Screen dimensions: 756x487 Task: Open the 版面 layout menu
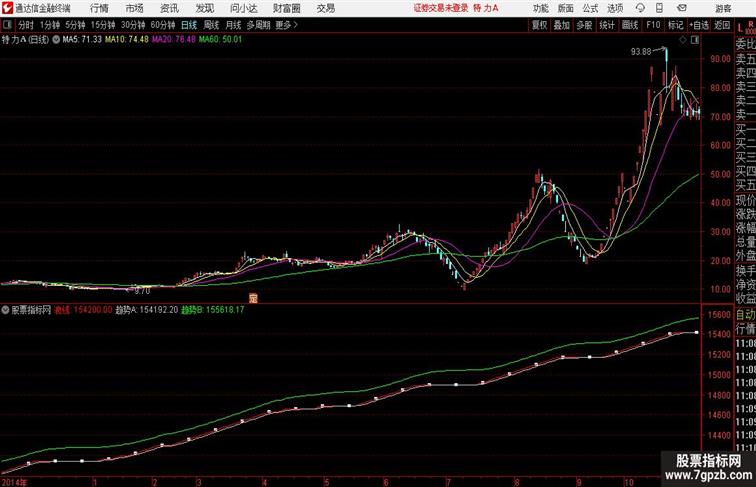[566, 8]
